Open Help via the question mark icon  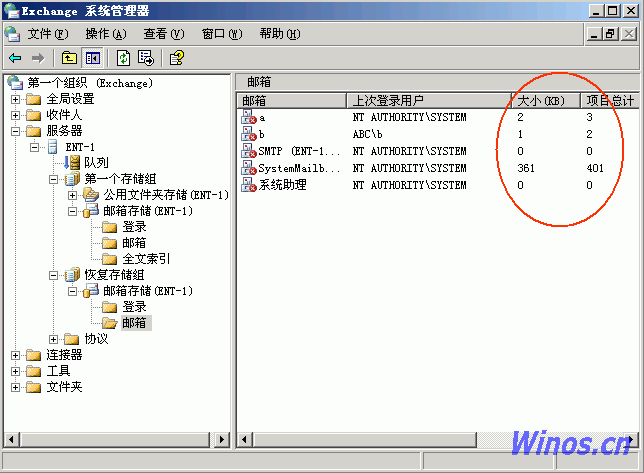pyautogui.click(x=176, y=58)
